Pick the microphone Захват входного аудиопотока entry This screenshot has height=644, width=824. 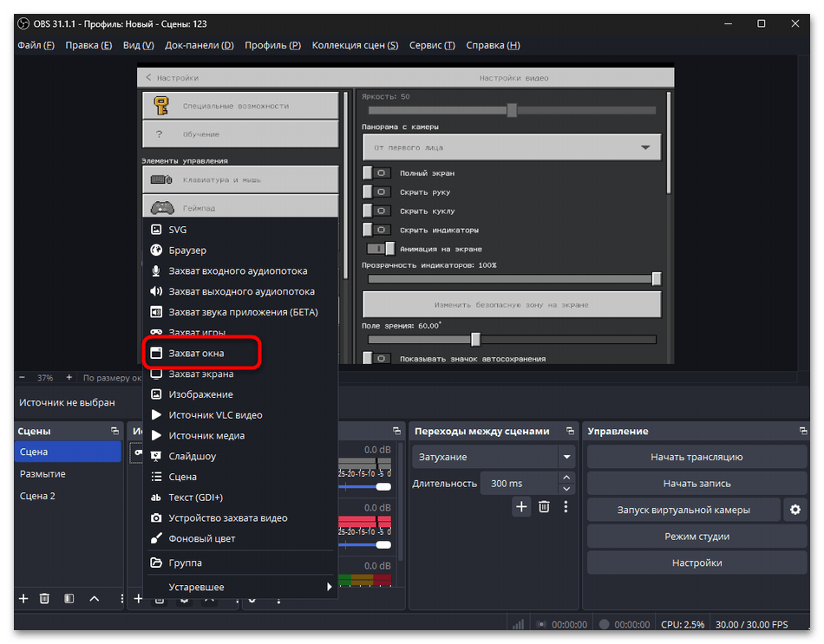[x=240, y=270]
